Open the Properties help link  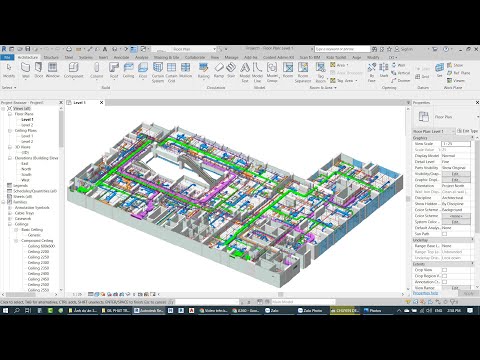(x=425, y=293)
